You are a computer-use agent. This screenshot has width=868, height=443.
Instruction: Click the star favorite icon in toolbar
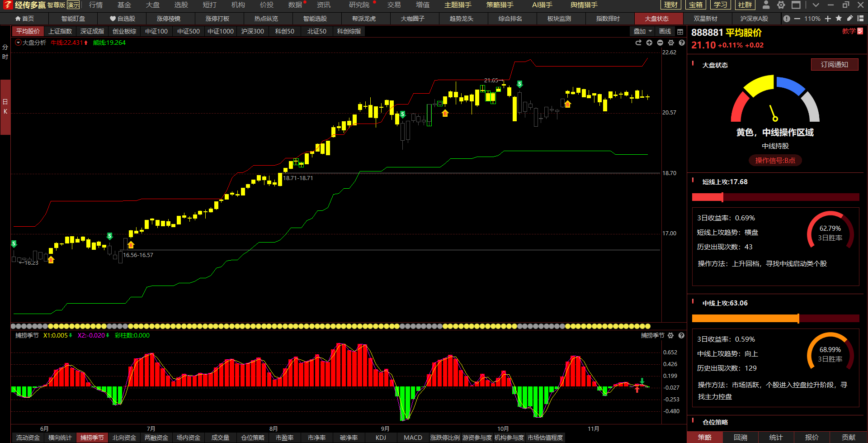(x=839, y=19)
